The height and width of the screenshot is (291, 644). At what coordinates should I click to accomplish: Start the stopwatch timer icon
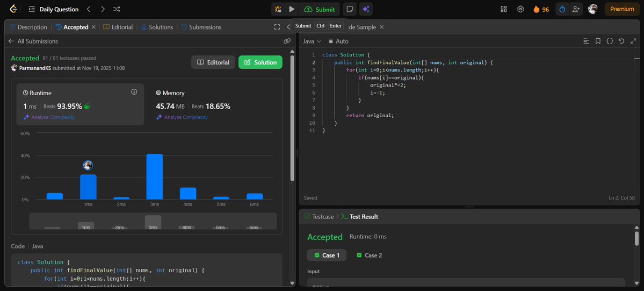pyautogui.click(x=562, y=9)
